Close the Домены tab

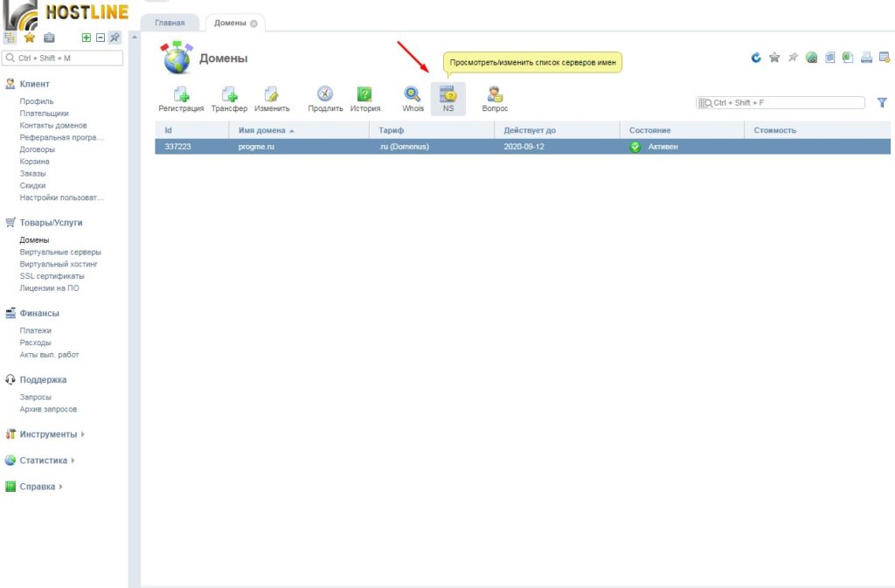253,24
